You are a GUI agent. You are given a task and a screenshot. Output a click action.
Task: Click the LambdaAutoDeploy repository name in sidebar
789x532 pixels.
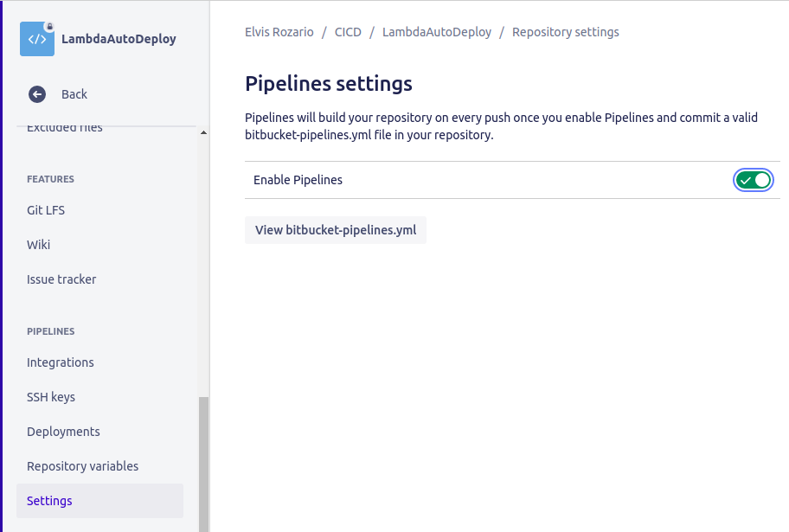pyautogui.click(x=119, y=39)
